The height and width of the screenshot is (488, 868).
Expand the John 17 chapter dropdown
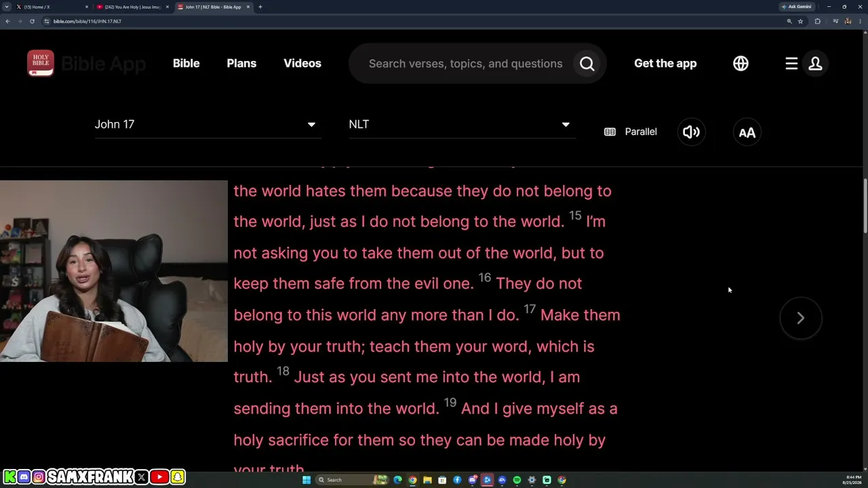click(208, 125)
